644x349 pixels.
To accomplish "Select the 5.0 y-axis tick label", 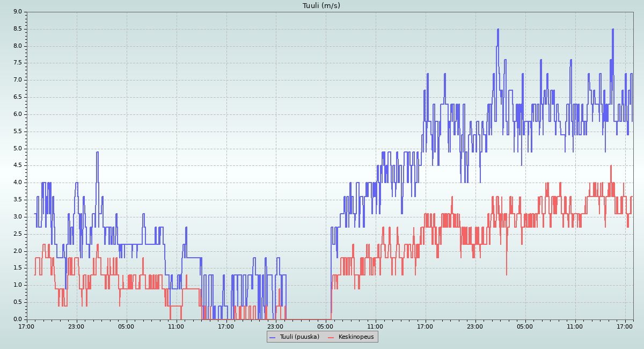I will click(x=17, y=149).
